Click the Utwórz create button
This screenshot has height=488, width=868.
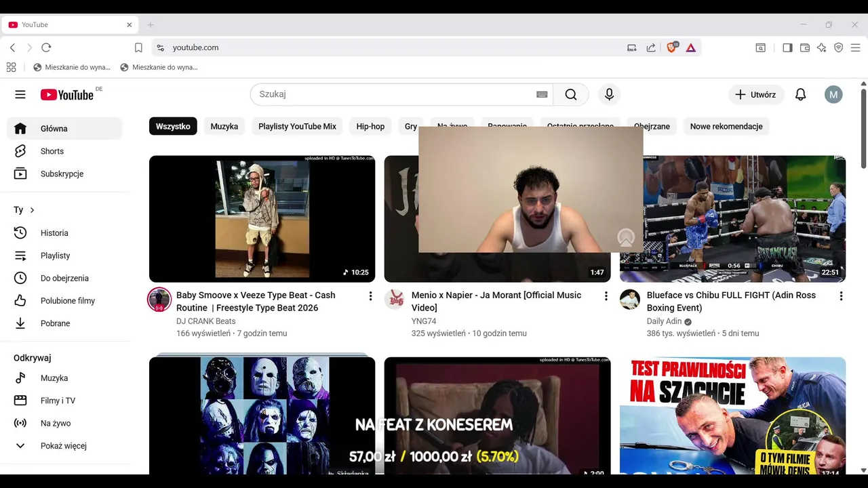[x=756, y=95]
